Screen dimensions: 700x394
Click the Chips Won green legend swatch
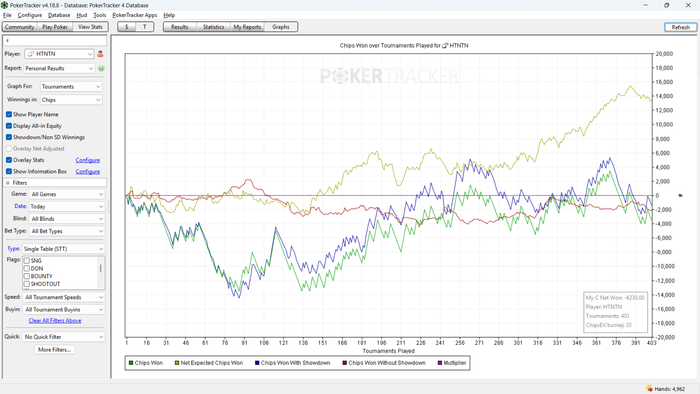click(x=131, y=363)
